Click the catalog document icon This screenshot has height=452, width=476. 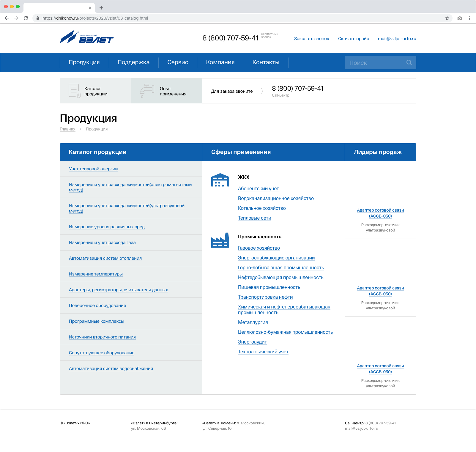pyautogui.click(x=74, y=91)
